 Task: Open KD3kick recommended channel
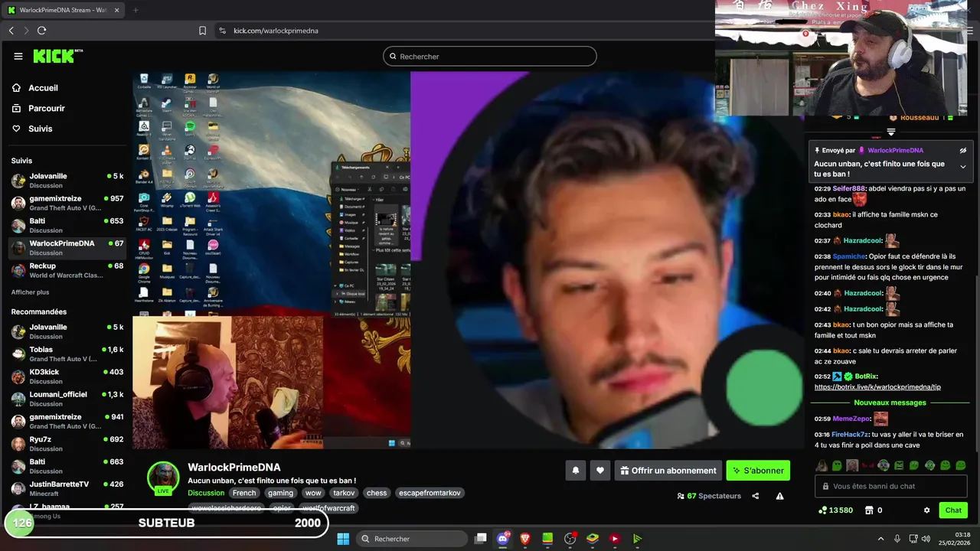click(67, 377)
